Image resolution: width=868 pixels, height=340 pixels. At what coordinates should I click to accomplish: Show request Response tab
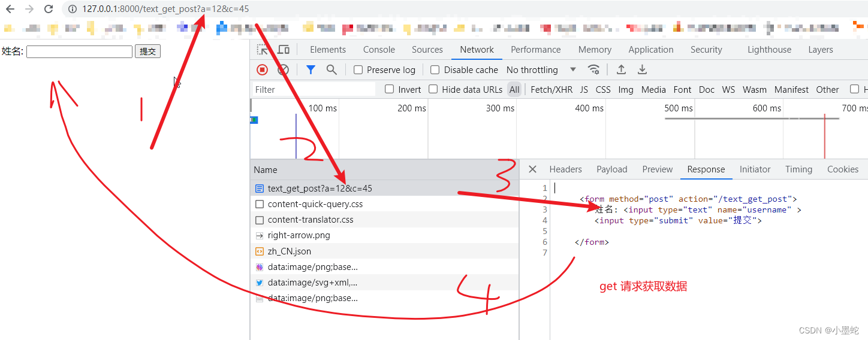click(706, 169)
